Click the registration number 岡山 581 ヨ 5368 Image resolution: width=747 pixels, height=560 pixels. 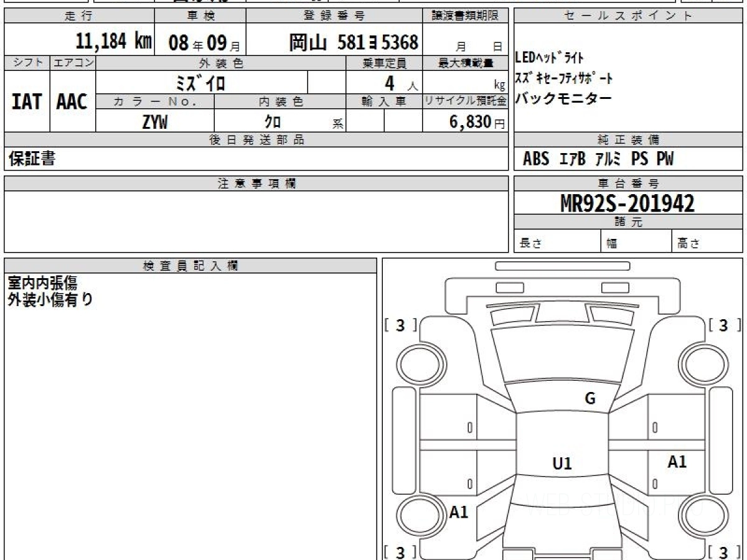click(x=353, y=42)
